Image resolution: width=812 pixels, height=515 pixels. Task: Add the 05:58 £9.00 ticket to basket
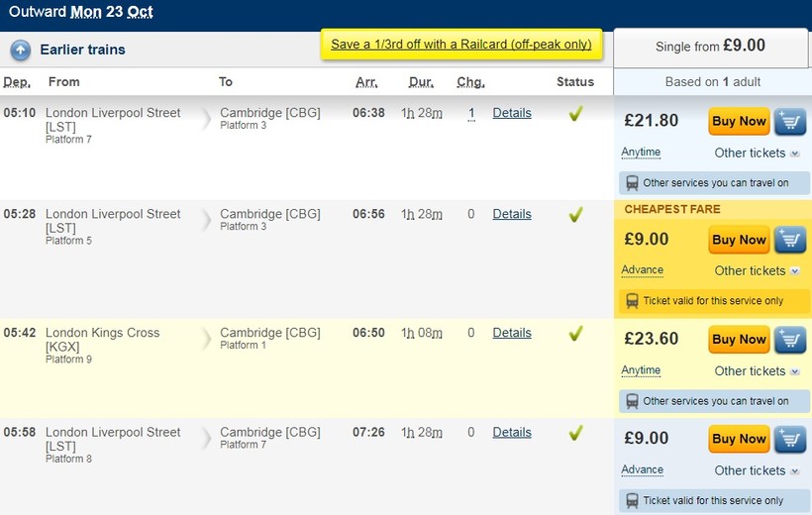point(789,439)
